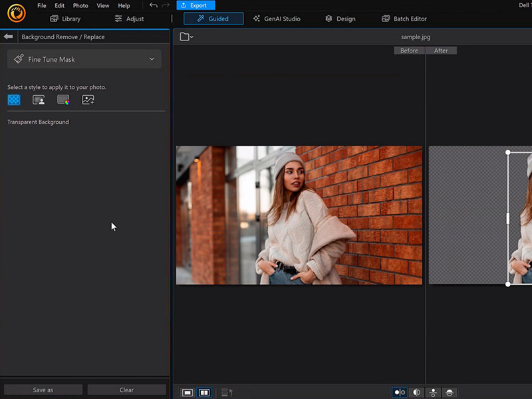Click the back arrow beside Background Remove
Screen dimensions: 532x399
[x=9, y=37]
